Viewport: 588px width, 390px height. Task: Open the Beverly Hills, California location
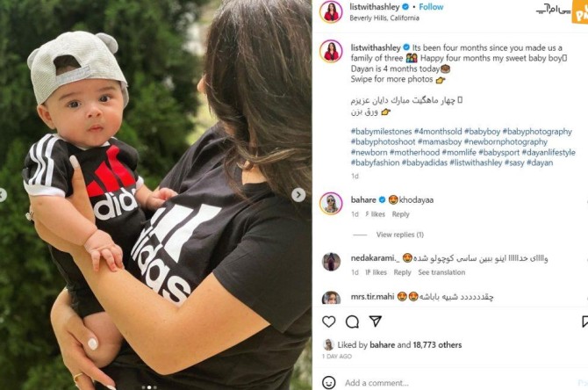384,18
